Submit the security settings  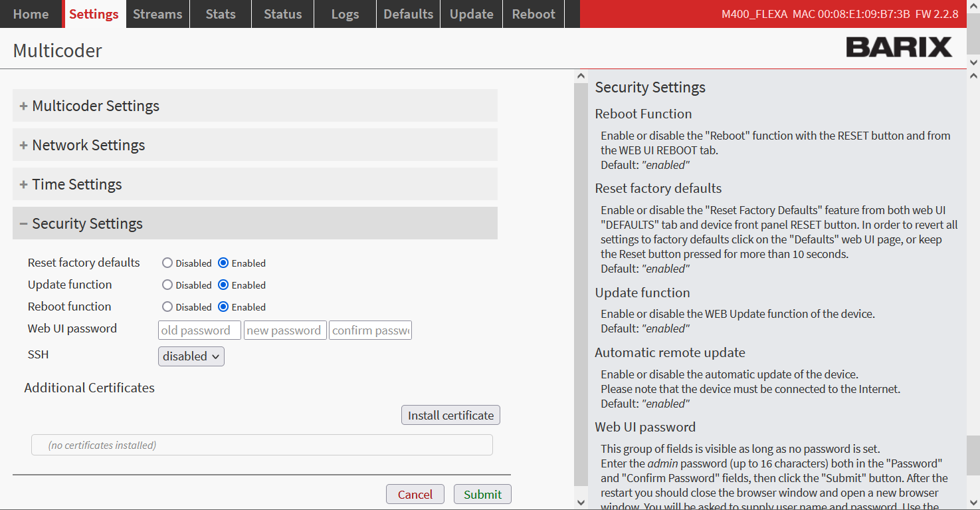[x=482, y=494]
